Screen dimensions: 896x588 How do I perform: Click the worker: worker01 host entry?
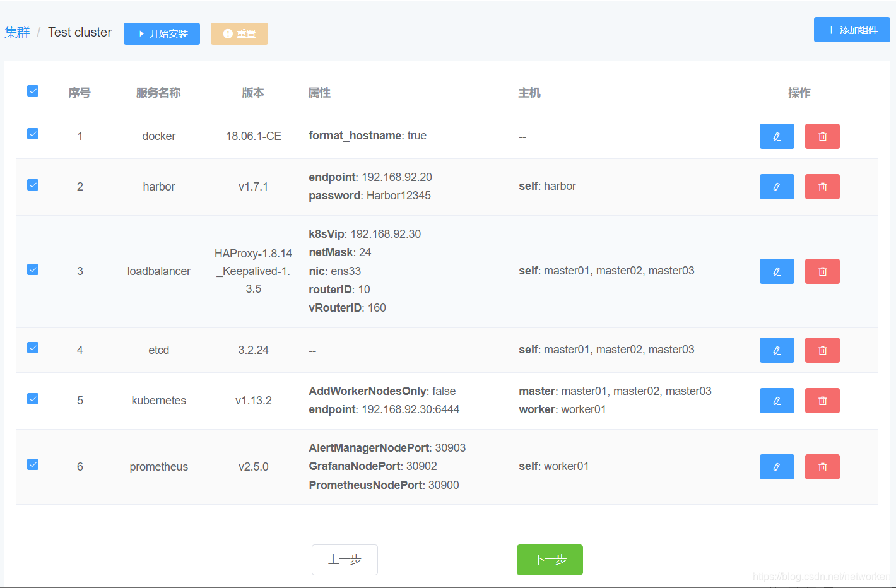[562, 409]
